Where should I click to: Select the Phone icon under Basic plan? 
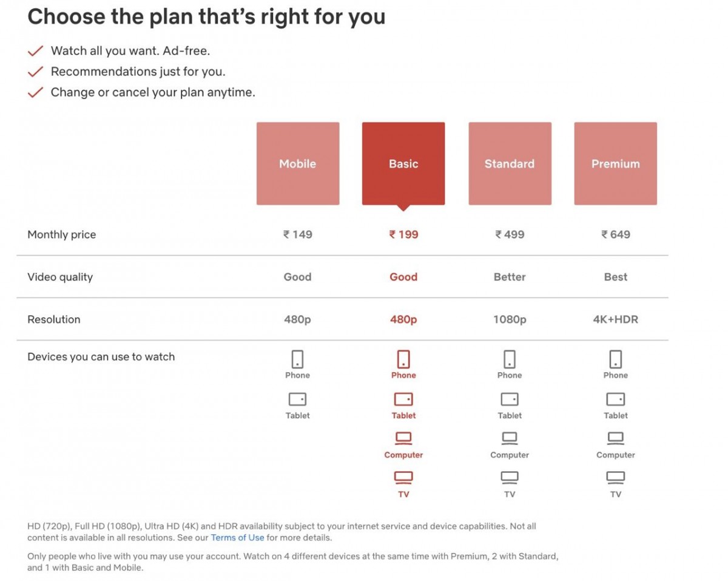403,358
